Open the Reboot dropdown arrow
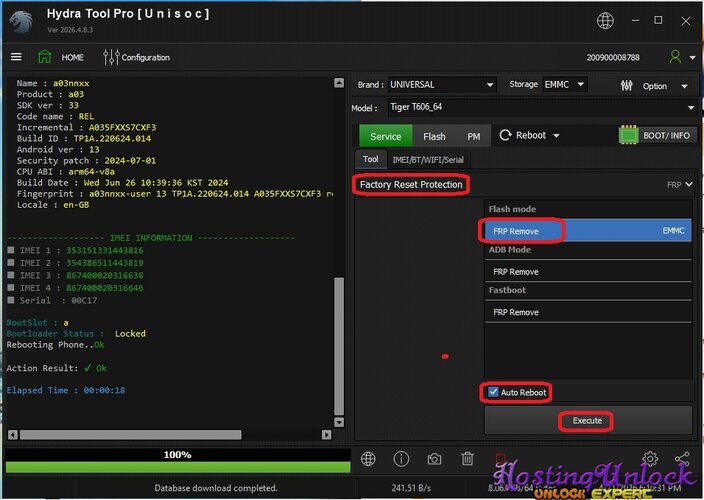Image resolution: width=704 pixels, height=500 pixels. pyautogui.click(x=556, y=136)
